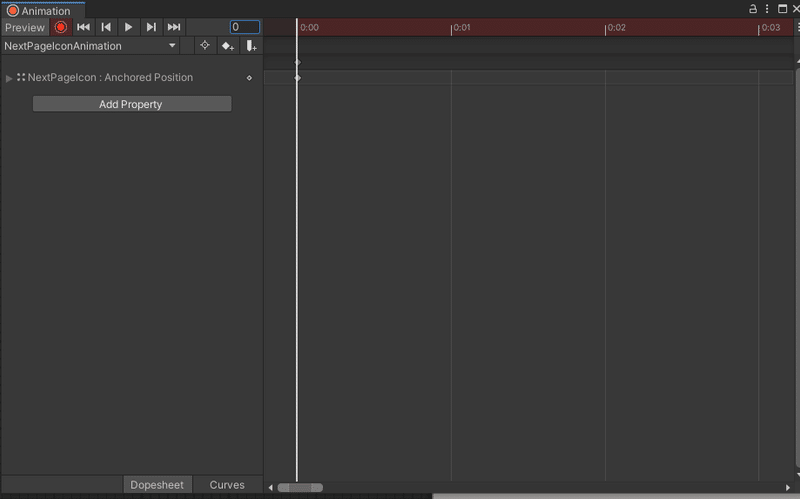Image resolution: width=800 pixels, height=499 pixels.
Task: Step to next keyframe
Action: (x=151, y=27)
